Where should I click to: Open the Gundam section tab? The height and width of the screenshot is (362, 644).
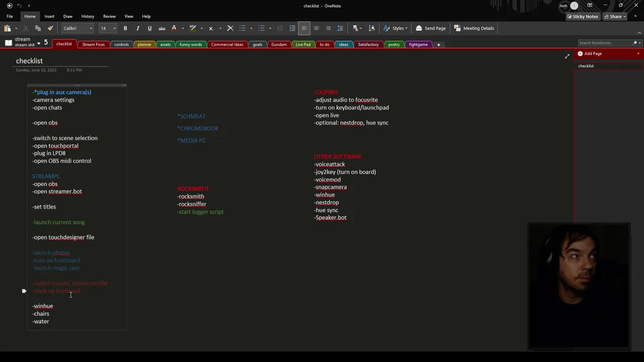279,45
